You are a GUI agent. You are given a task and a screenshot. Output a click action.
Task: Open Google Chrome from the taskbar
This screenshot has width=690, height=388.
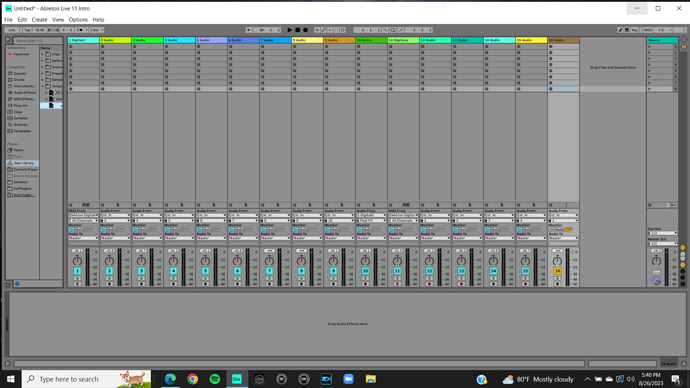[192, 379]
